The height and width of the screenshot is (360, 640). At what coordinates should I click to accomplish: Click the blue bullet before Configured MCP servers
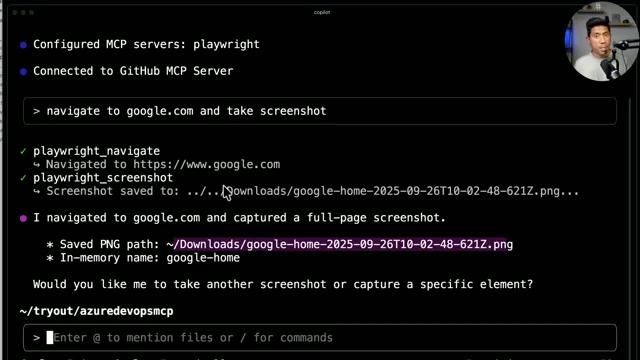23,45
